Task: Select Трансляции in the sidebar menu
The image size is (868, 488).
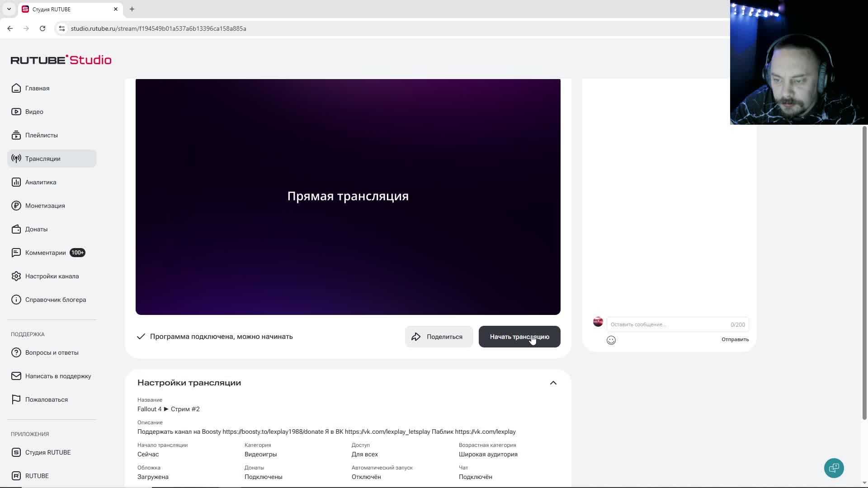Action: (x=42, y=159)
